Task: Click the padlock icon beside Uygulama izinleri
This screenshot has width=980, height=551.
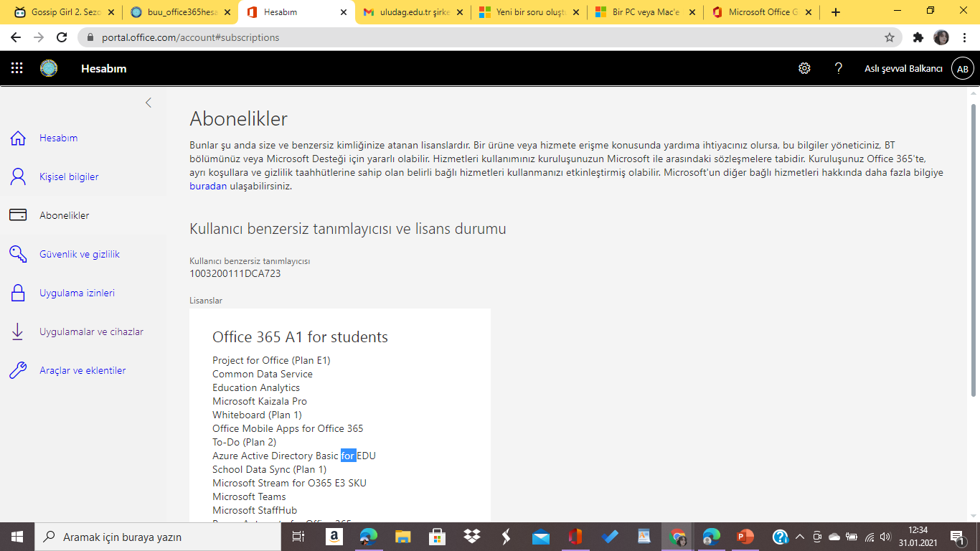Action: [x=18, y=293]
